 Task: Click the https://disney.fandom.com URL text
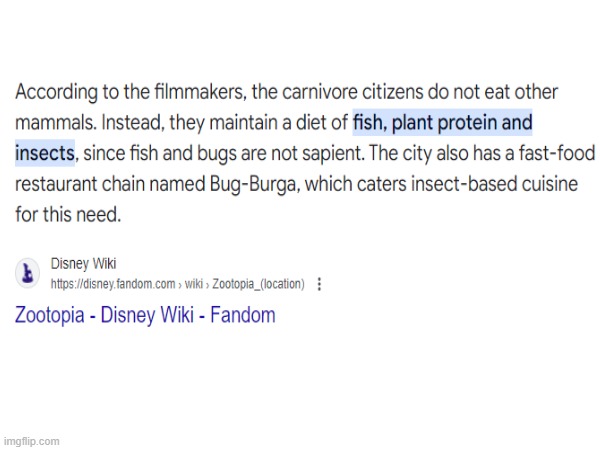pyautogui.click(x=113, y=284)
